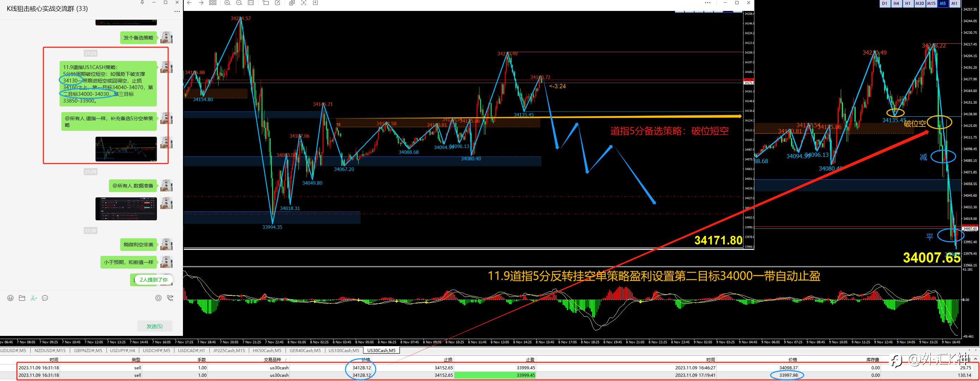Rotate the image in viewer

coord(265,3)
